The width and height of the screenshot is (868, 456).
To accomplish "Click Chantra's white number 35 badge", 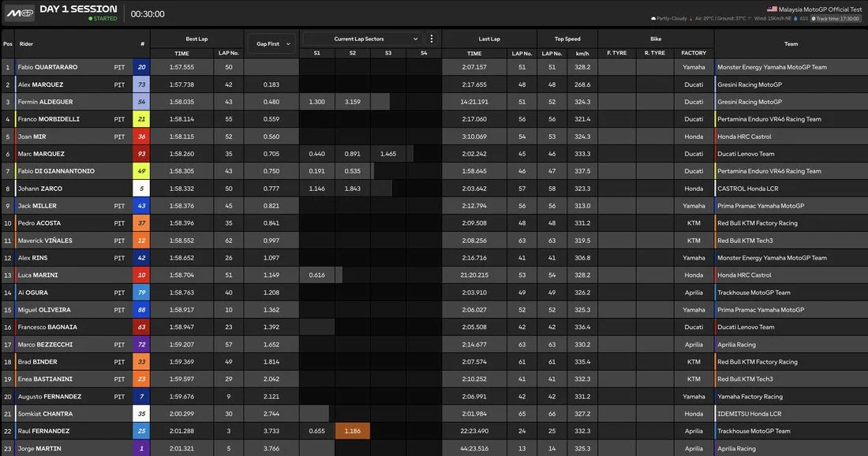I will pyautogui.click(x=141, y=414).
